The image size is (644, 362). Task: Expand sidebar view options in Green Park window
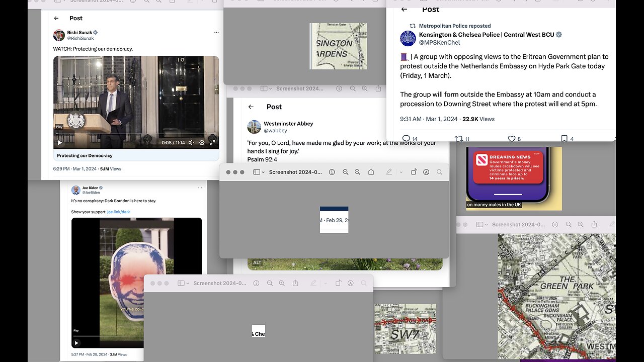click(x=487, y=225)
